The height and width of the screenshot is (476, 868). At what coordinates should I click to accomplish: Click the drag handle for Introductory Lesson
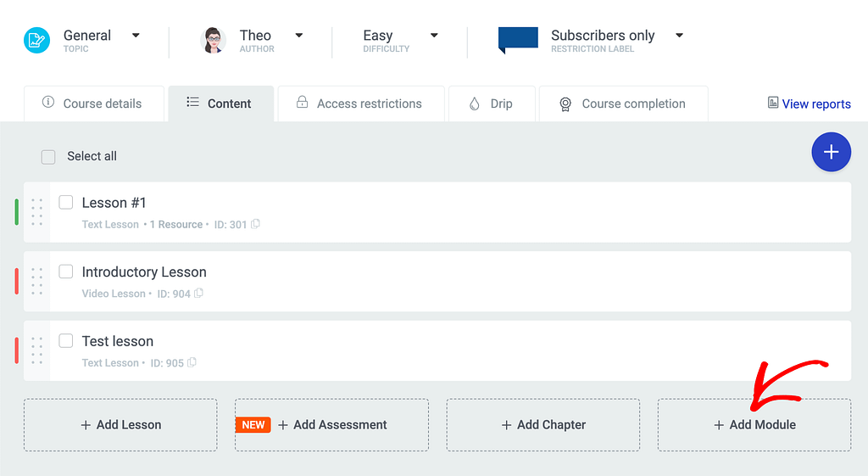tap(36, 282)
